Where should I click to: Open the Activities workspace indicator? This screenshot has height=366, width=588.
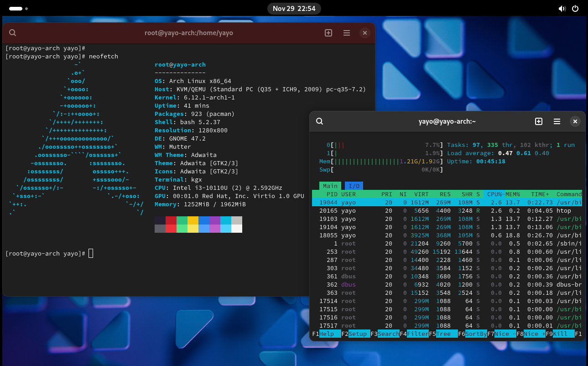point(18,9)
